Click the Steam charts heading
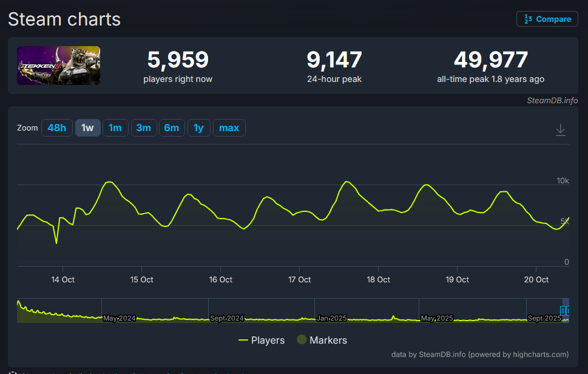 (x=64, y=19)
